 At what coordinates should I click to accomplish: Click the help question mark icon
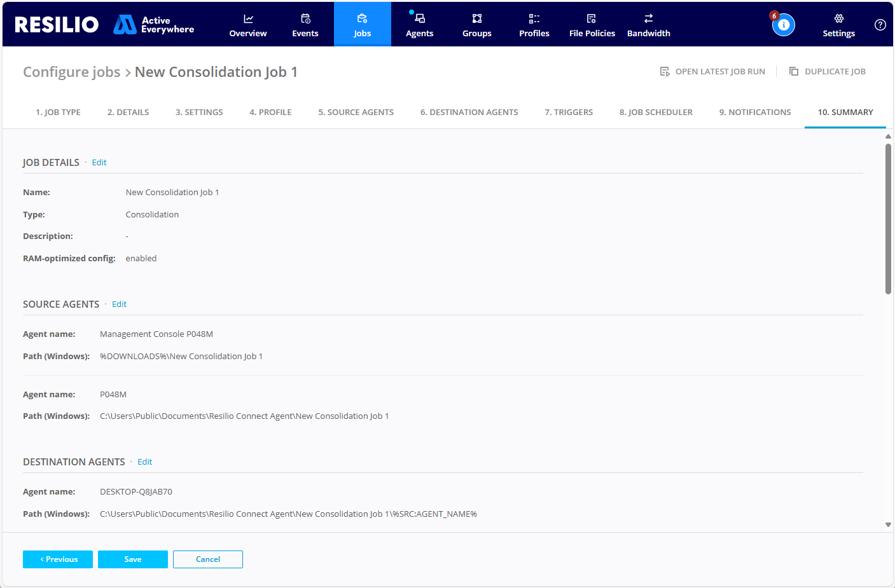point(880,25)
